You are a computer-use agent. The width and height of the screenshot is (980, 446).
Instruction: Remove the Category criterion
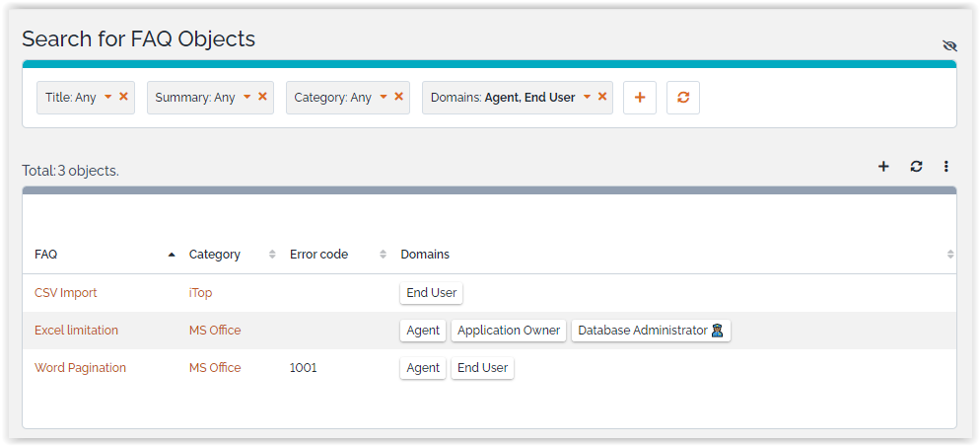[398, 97]
